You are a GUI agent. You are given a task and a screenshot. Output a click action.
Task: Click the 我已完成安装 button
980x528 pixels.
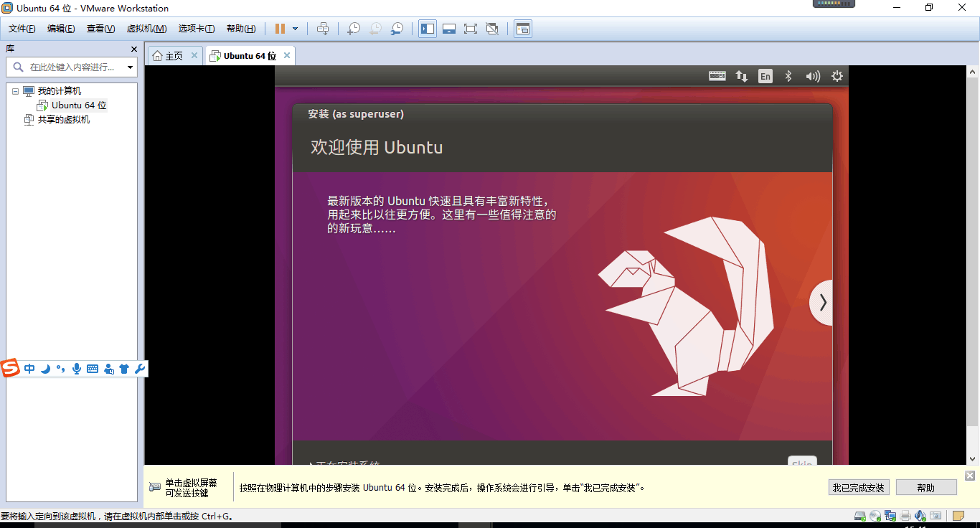click(858, 488)
